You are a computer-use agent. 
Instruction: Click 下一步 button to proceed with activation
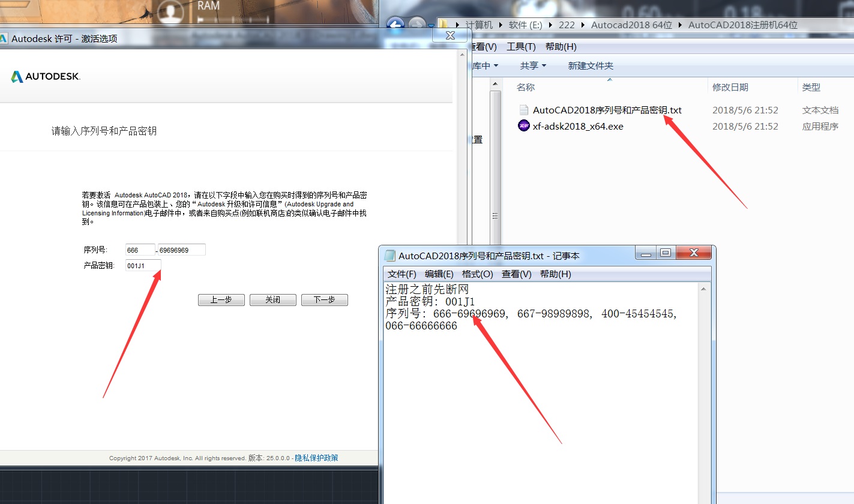point(325,300)
